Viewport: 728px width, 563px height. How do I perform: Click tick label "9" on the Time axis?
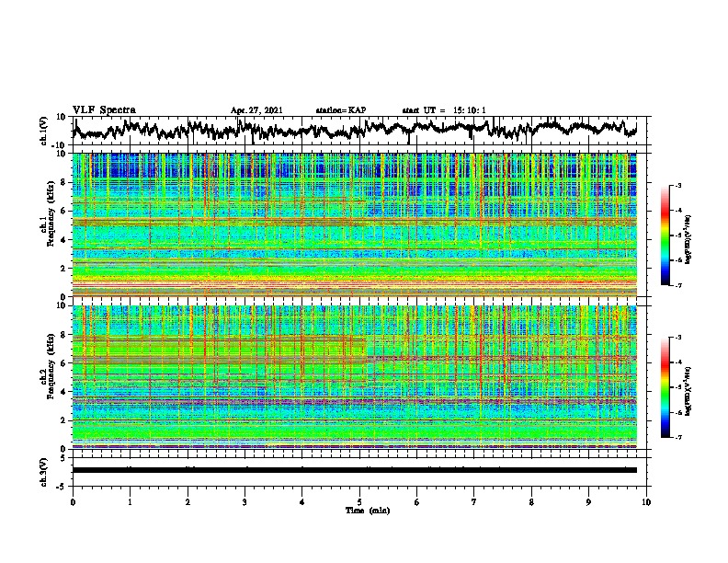tap(588, 502)
